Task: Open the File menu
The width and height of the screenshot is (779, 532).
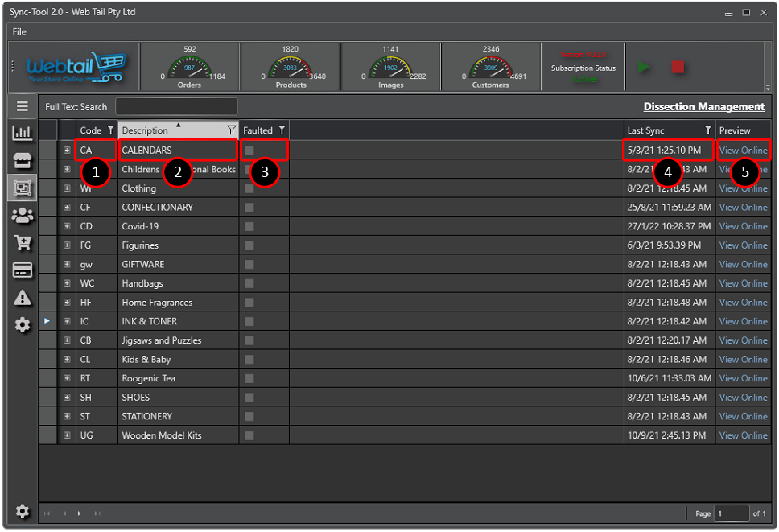Action: tap(19, 32)
